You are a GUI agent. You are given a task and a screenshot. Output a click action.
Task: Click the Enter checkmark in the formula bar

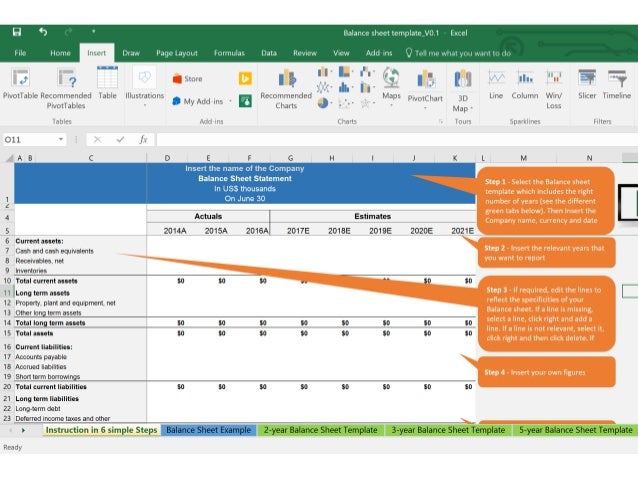(120, 140)
